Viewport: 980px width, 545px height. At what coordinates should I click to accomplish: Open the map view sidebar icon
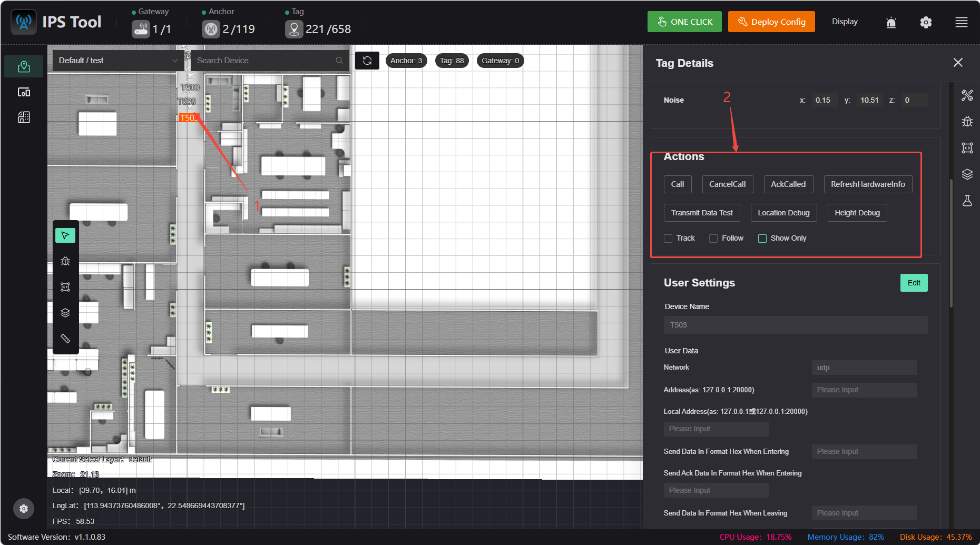pyautogui.click(x=24, y=67)
